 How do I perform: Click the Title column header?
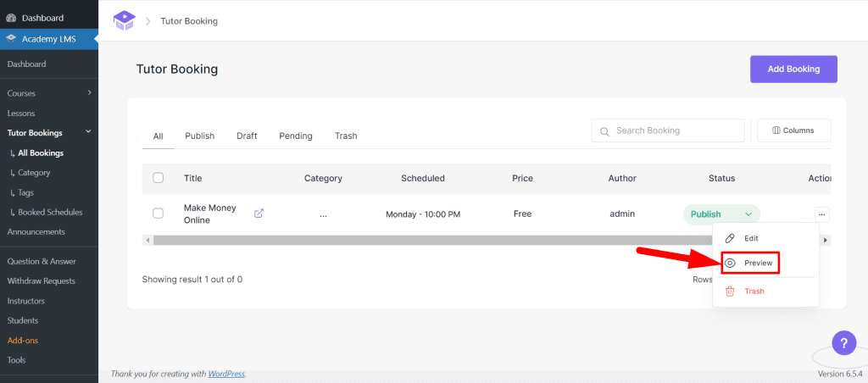click(x=193, y=178)
